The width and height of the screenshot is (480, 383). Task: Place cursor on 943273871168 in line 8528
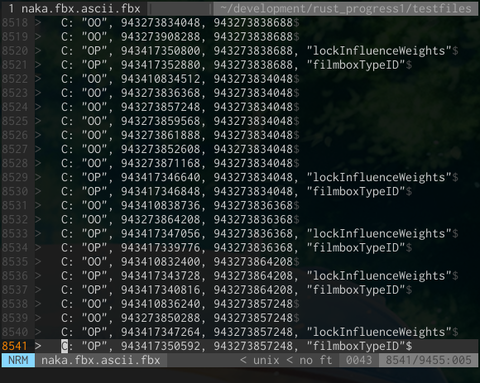(160, 163)
